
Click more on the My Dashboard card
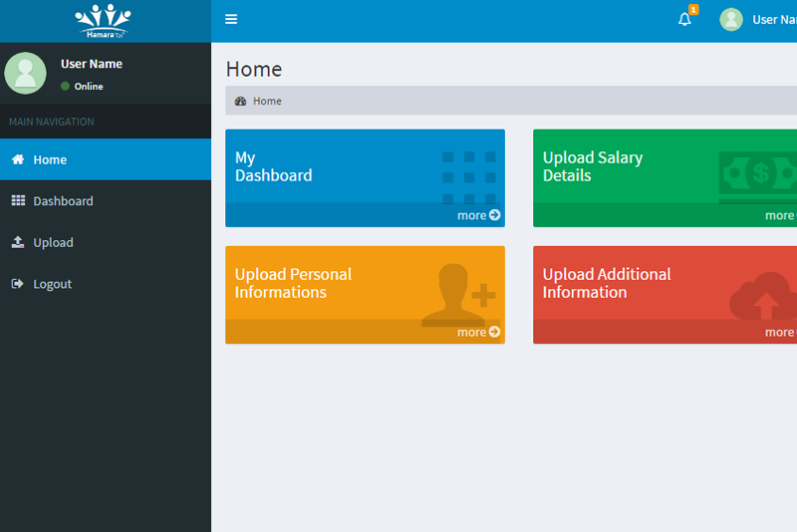tap(478, 215)
